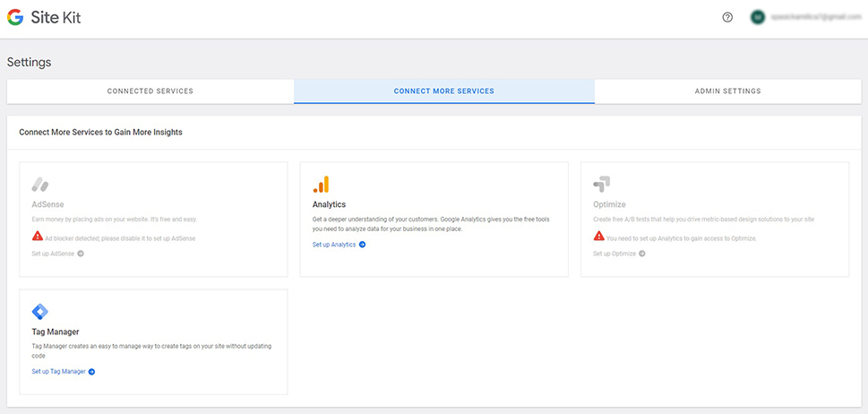The width and height of the screenshot is (868, 414).
Task: Select the Connect More Services tab
Action: tap(444, 91)
